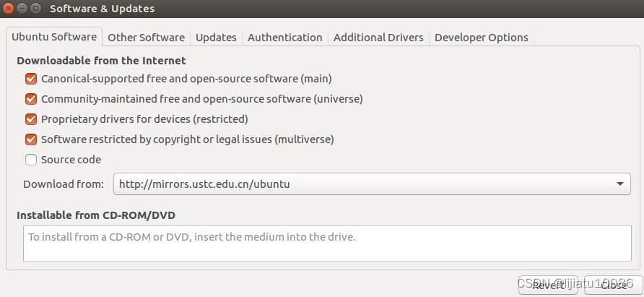Enable the Source code checkbox
Image resolution: width=644 pixels, height=297 pixels.
(31, 160)
